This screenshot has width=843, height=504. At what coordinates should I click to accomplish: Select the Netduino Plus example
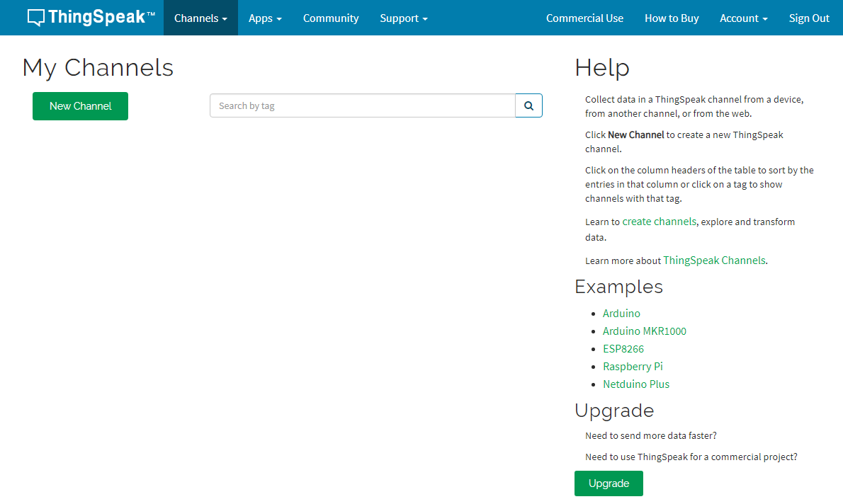635,384
